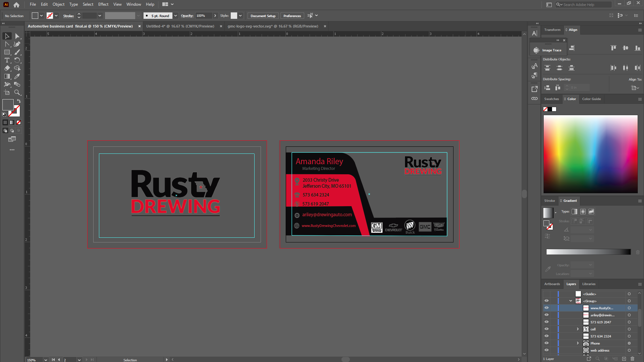This screenshot has width=644, height=362.
Task: Pick the Eyedropper tool
Action: pyautogui.click(x=17, y=76)
